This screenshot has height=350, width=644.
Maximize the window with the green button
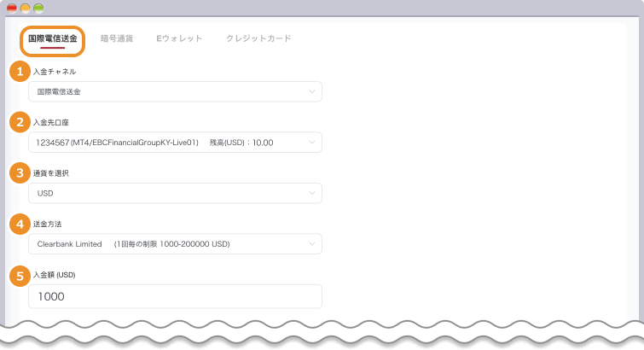[x=38, y=9]
